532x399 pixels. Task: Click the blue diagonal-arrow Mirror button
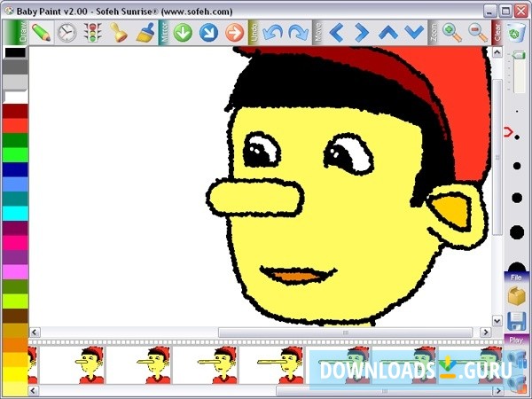pyautogui.click(x=208, y=33)
